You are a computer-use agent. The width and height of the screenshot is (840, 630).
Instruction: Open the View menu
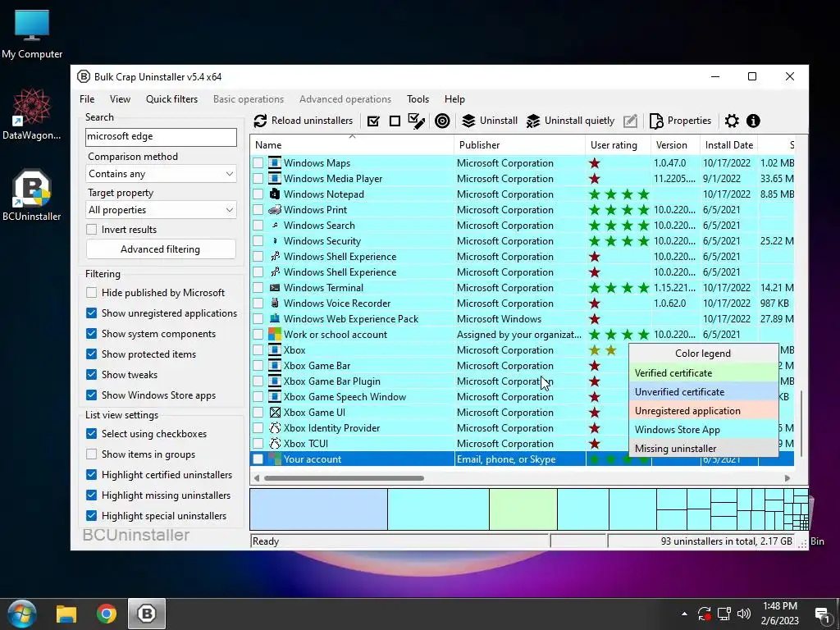click(120, 99)
